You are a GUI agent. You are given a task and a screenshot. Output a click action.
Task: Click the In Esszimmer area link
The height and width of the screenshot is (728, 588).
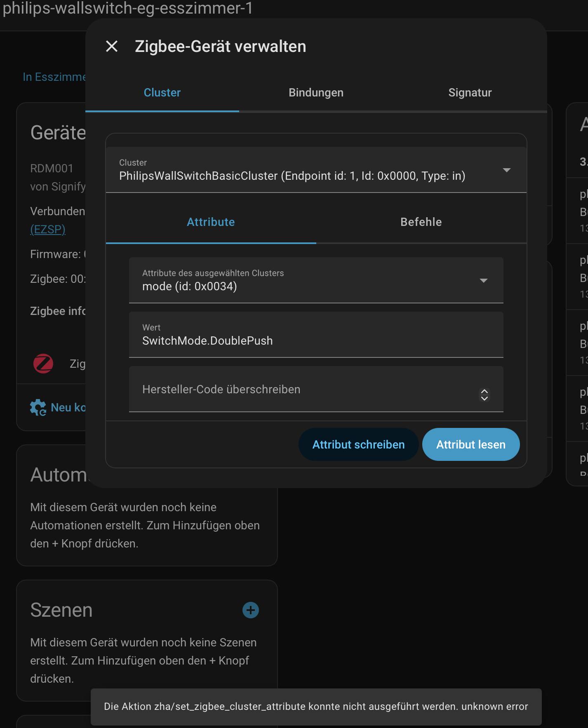[x=54, y=77]
